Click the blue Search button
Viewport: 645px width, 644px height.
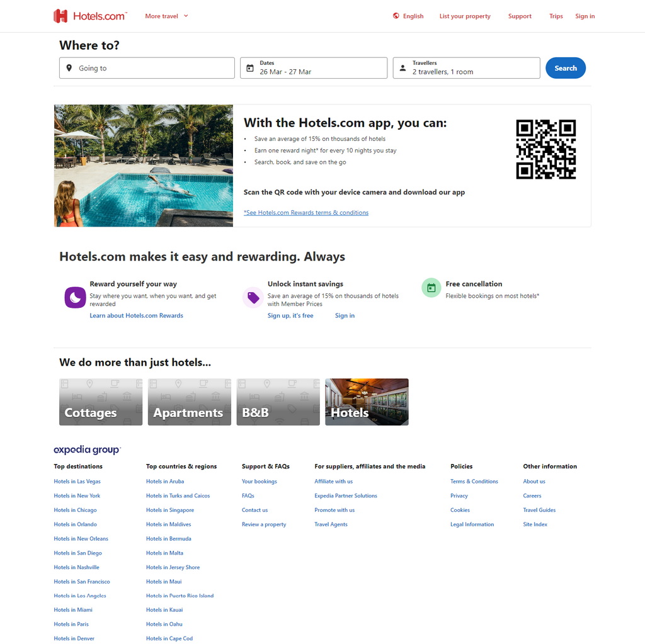click(x=565, y=68)
